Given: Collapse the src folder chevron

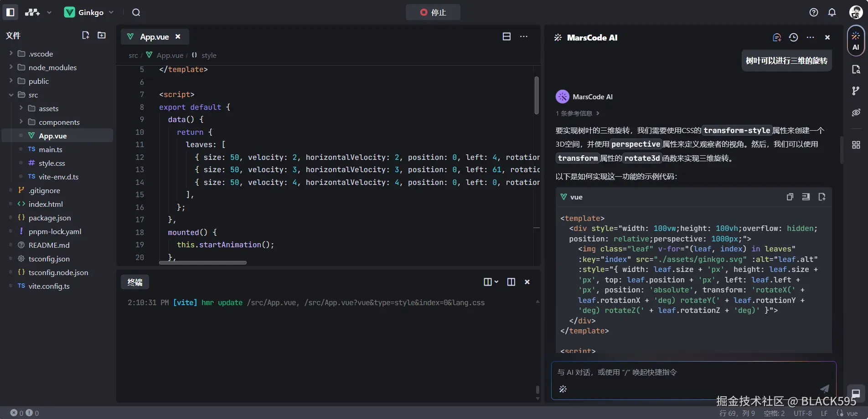Looking at the screenshot, I should point(11,95).
